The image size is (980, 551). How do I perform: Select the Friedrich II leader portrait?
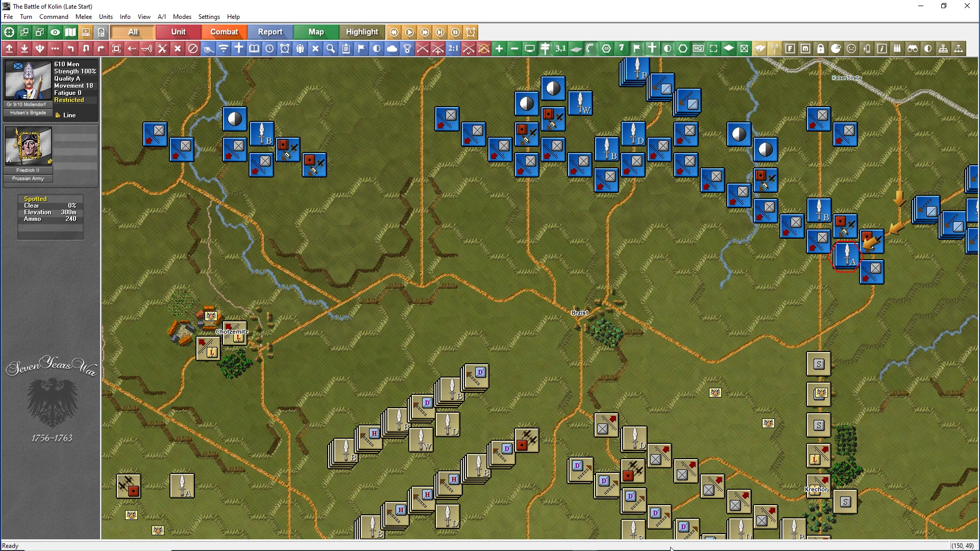click(28, 145)
